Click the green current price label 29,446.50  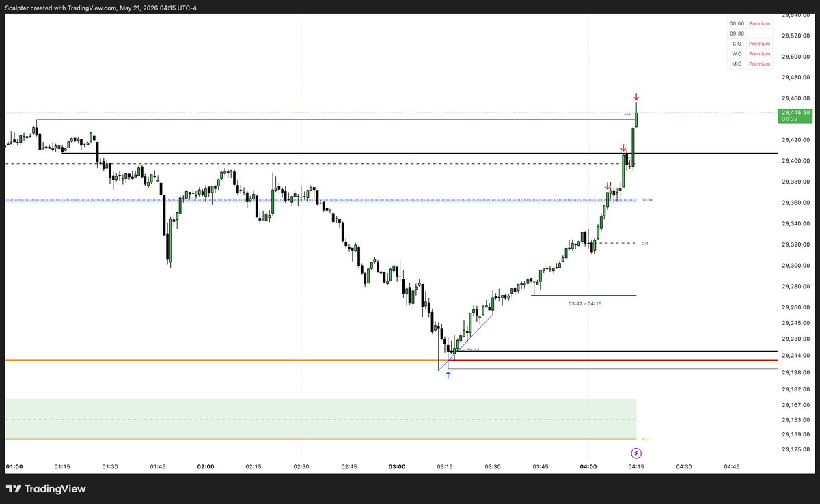click(796, 115)
